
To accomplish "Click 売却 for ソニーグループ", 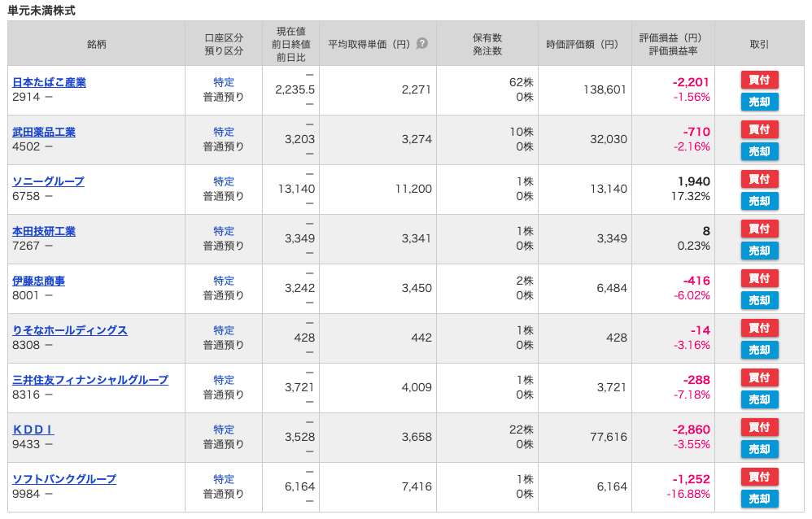I will pyautogui.click(x=759, y=201).
